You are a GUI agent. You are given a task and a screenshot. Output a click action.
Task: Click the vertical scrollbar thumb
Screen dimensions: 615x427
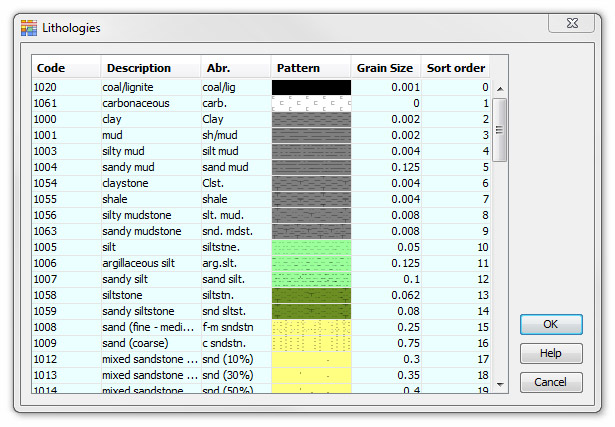[500, 130]
